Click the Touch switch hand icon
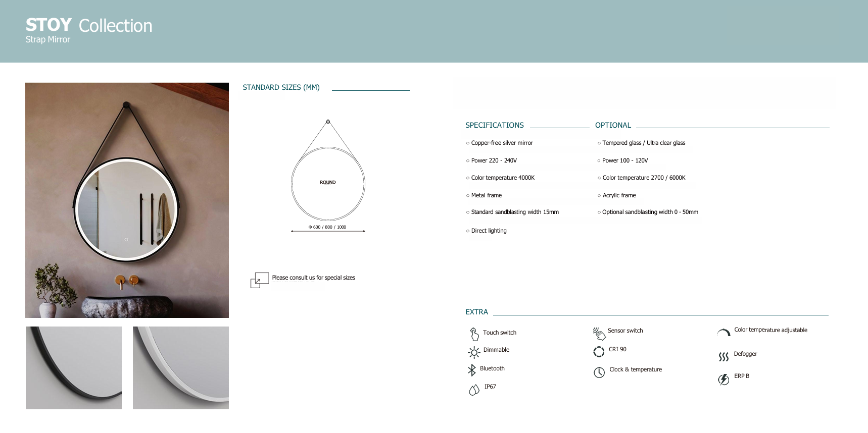Viewport: 868px width, 433px height. (474, 334)
